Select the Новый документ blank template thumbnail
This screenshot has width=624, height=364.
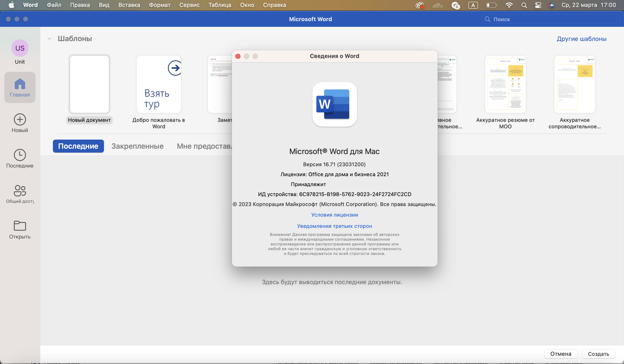coord(89,84)
